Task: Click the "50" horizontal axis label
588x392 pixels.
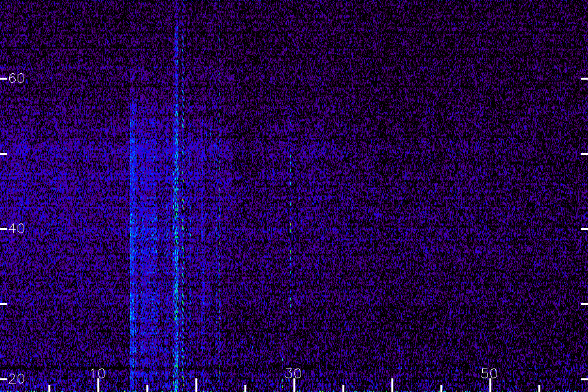Action: (489, 373)
